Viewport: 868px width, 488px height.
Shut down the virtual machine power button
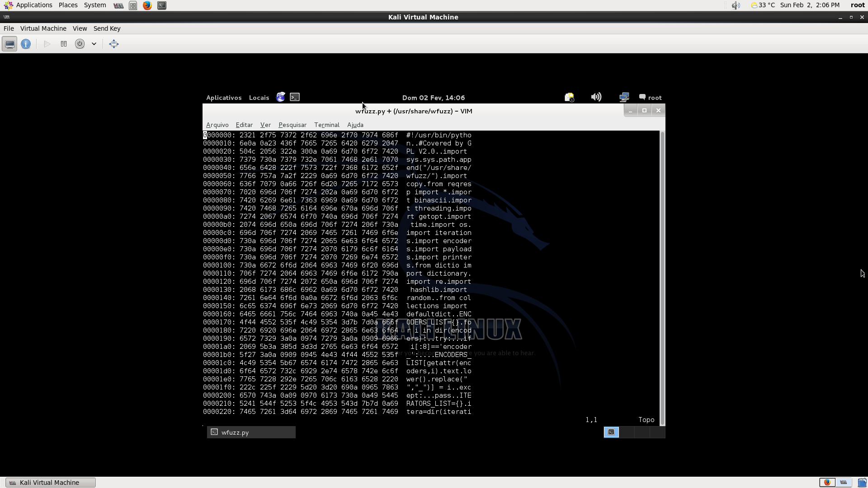pyautogui.click(x=80, y=44)
